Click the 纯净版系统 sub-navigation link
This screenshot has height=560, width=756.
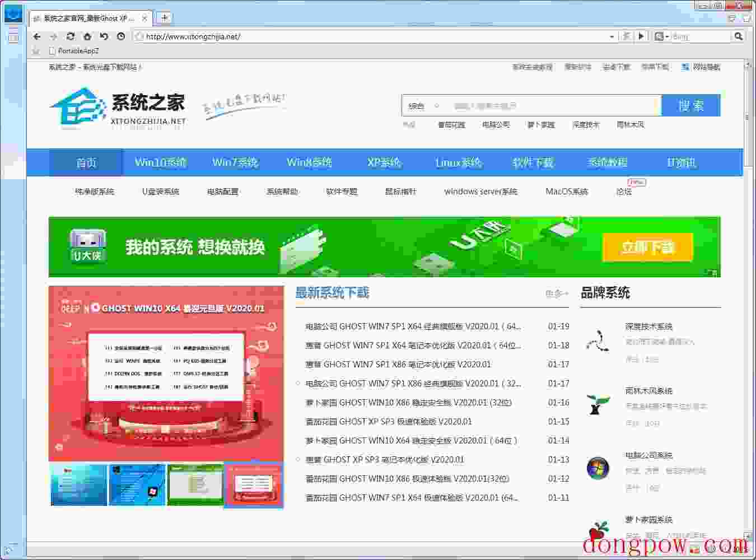95,192
